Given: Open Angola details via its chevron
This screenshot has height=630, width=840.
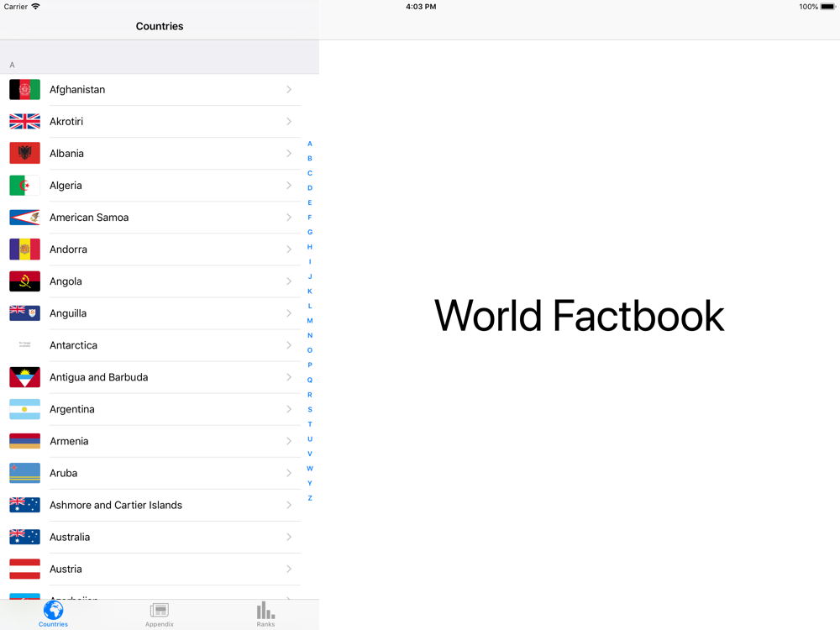Looking at the screenshot, I should point(289,281).
